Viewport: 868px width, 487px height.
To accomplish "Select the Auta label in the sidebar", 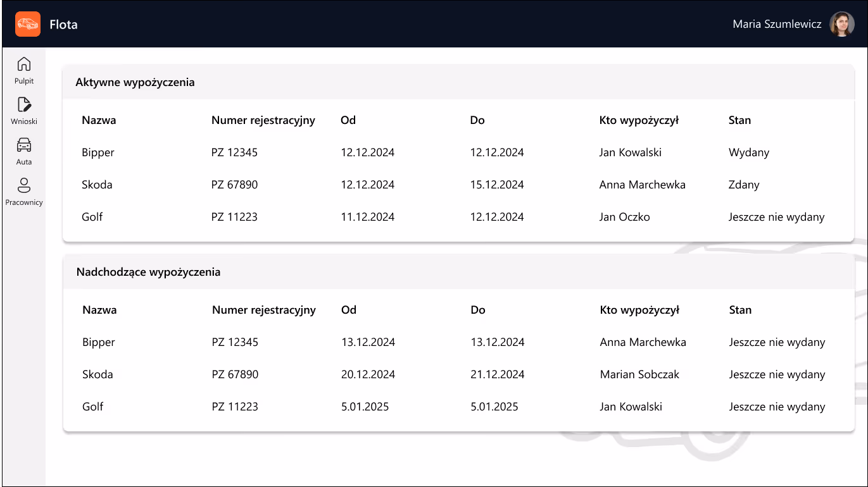I will 24,162.
